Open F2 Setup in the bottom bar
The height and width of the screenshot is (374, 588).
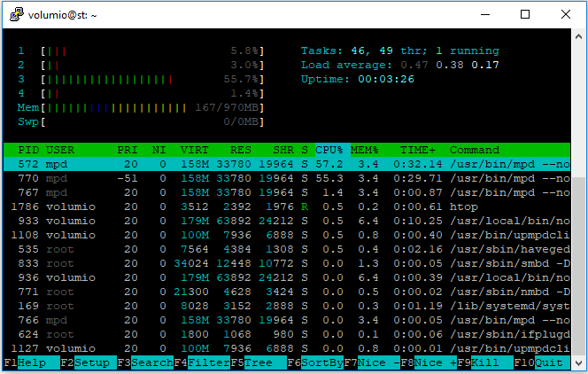(x=89, y=362)
